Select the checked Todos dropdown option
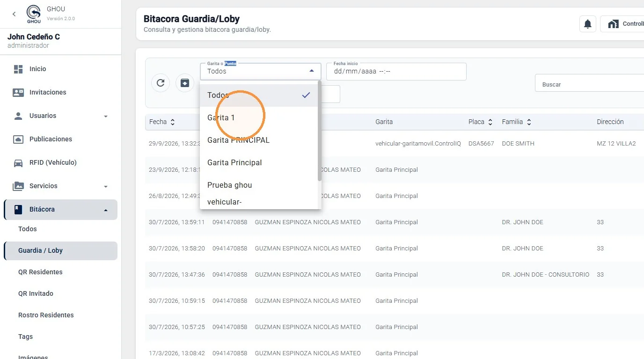 259,95
